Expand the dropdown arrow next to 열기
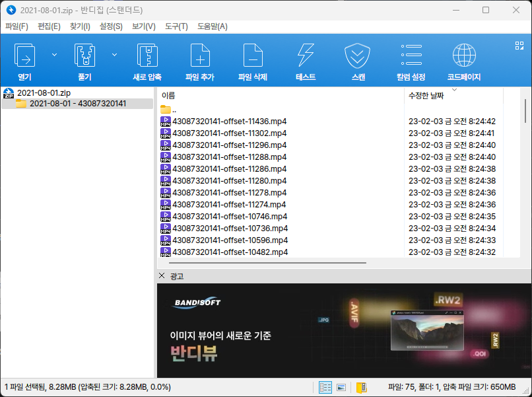The height and width of the screenshot is (397, 532). (x=54, y=54)
